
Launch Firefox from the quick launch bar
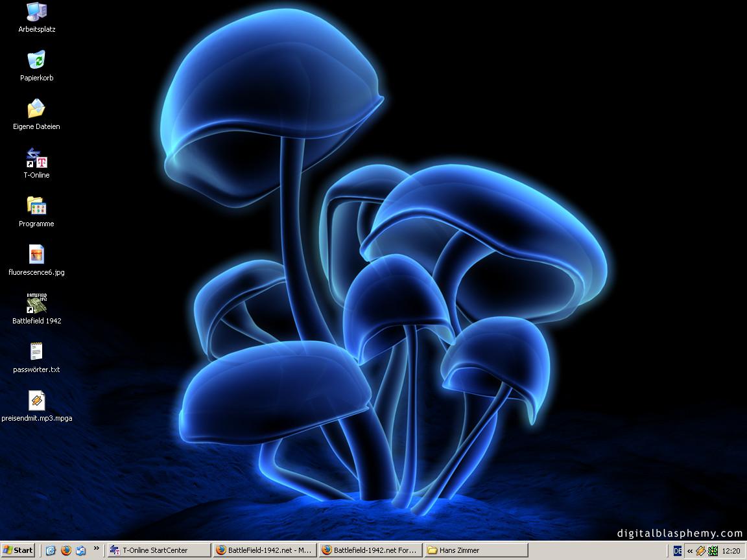point(66,550)
